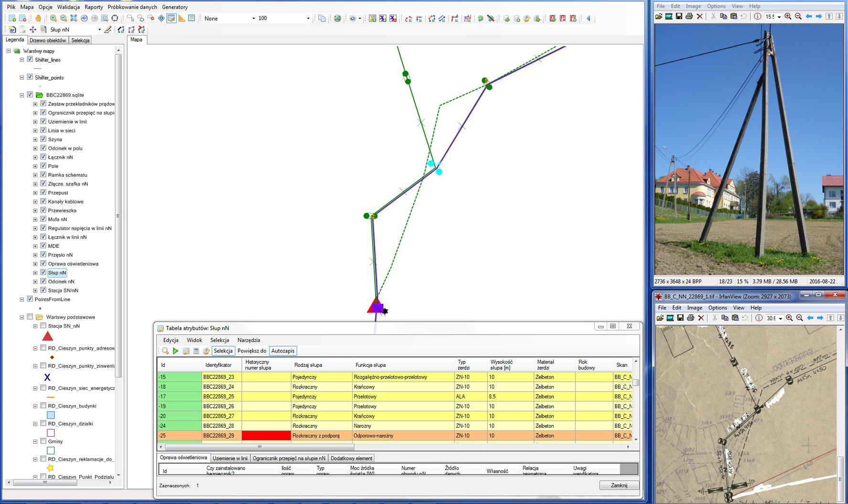
Task: Switch to Drzewo obiektów tab
Action: [x=48, y=41]
